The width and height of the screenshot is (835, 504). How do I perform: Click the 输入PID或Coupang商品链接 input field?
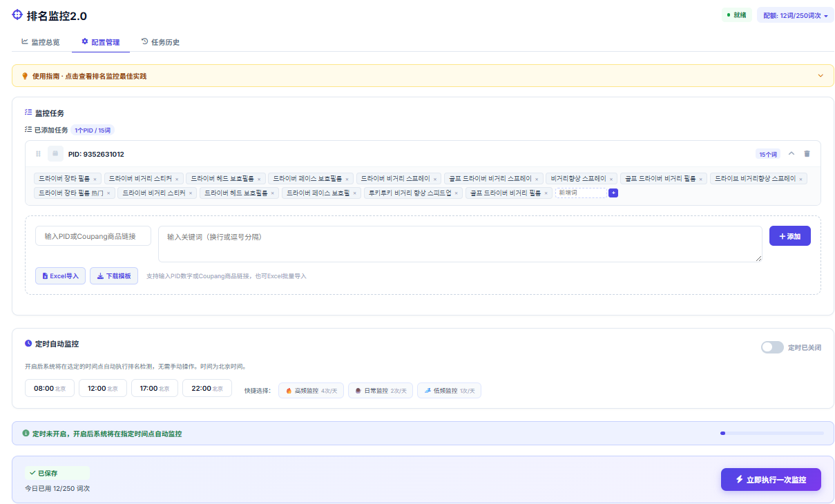click(x=93, y=236)
